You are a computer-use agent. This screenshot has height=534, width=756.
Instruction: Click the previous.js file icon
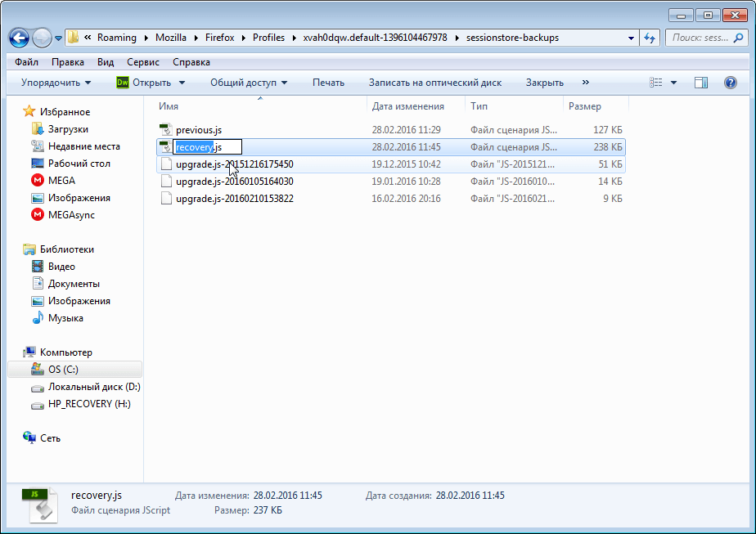pos(166,130)
